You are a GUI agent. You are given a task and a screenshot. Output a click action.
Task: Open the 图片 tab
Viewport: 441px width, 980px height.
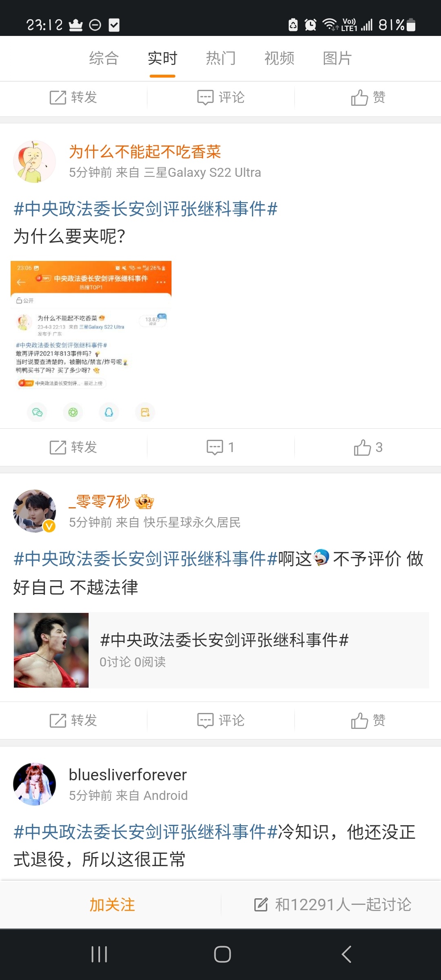point(337,58)
